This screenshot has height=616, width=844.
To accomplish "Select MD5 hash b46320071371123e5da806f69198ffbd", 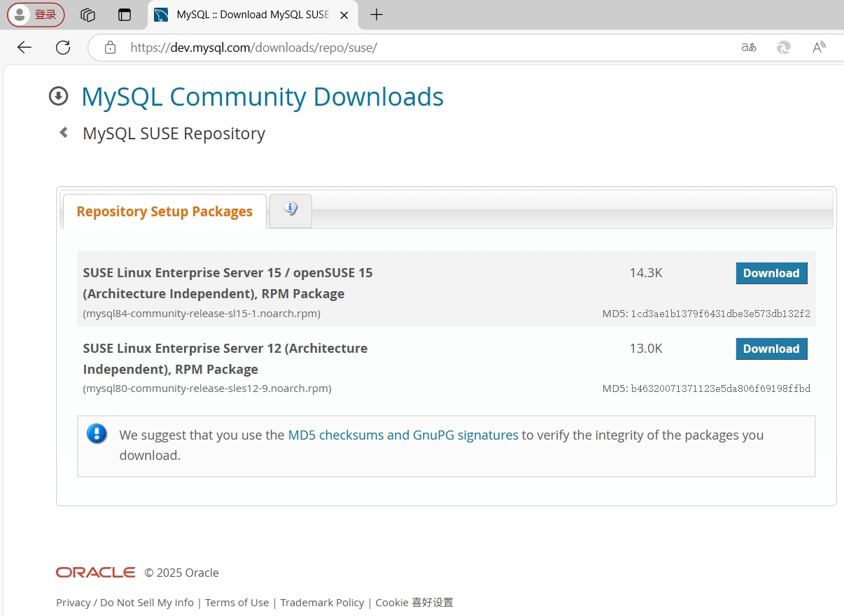I will 720,388.
